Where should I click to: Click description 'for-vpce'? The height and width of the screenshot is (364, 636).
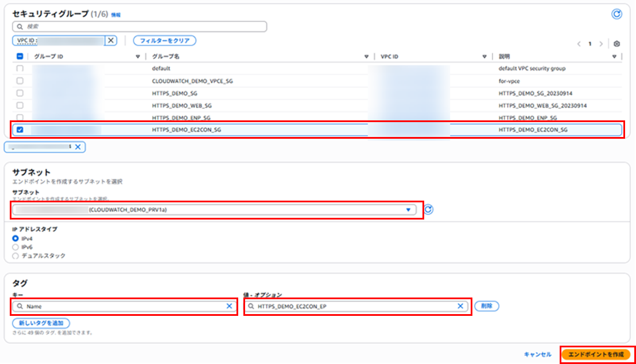[x=509, y=81]
